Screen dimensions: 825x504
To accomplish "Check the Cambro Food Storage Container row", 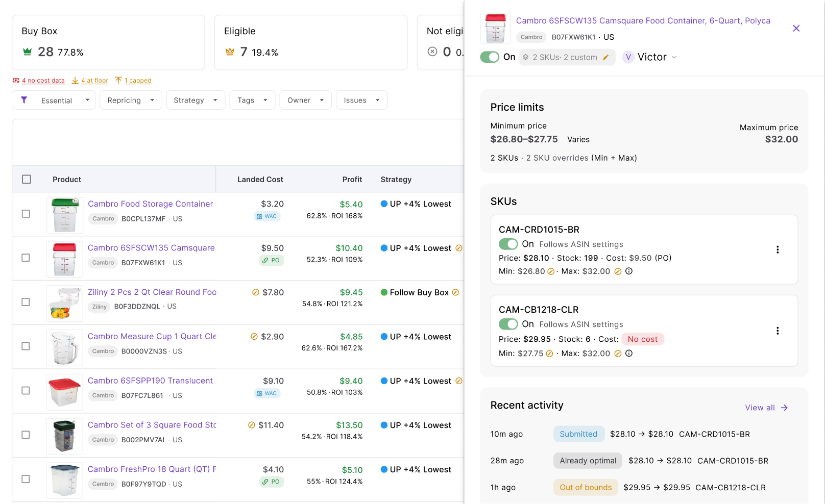I will click(x=26, y=214).
